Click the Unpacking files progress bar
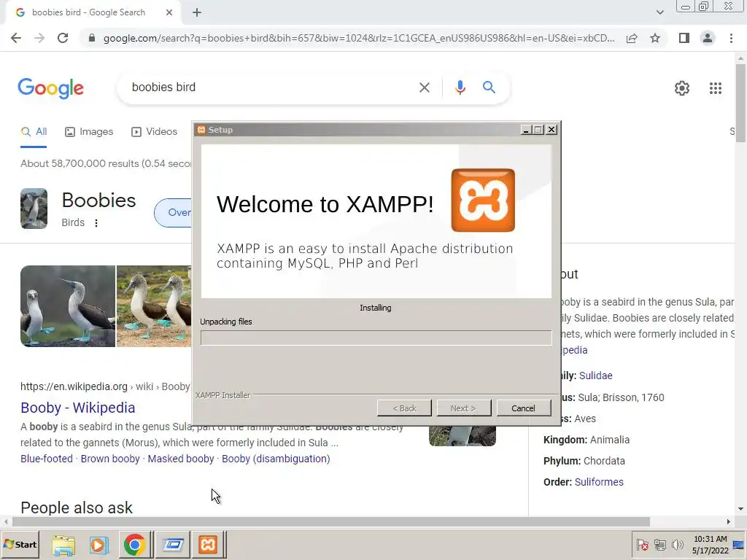This screenshot has width=747, height=560. pyautogui.click(x=376, y=338)
